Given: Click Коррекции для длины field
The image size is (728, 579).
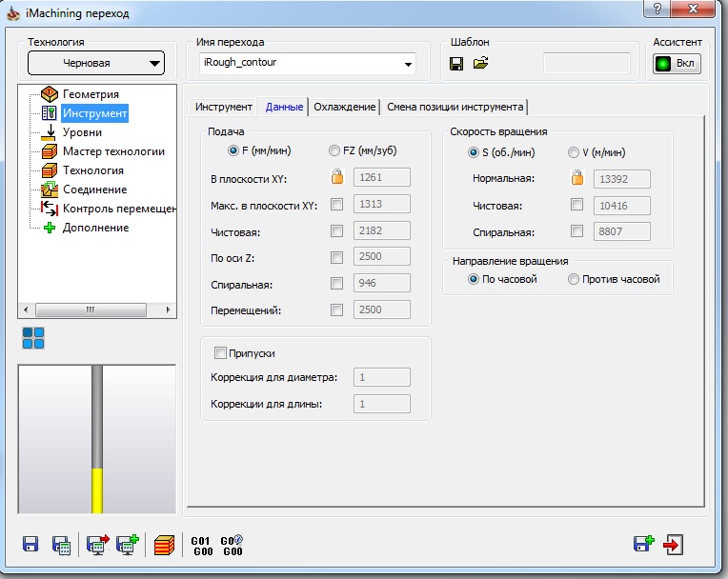Looking at the screenshot, I should (x=382, y=404).
